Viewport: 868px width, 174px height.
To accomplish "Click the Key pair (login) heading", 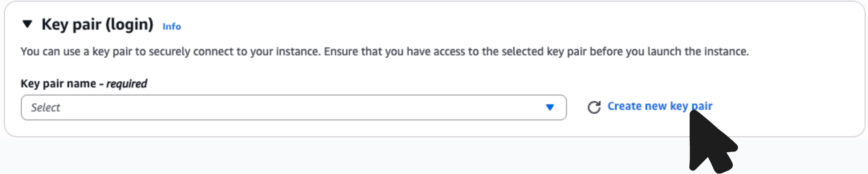I will click(97, 25).
